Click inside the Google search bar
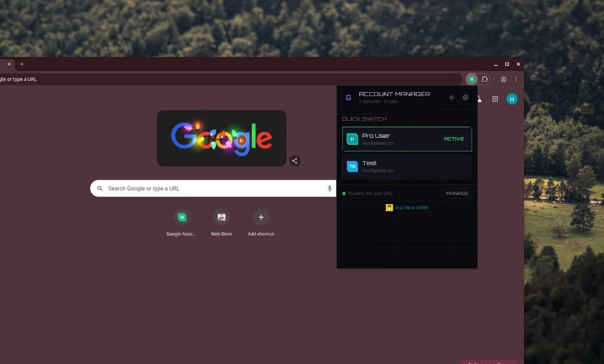604x364 pixels. pyautogui.click(x=211, y=188)
